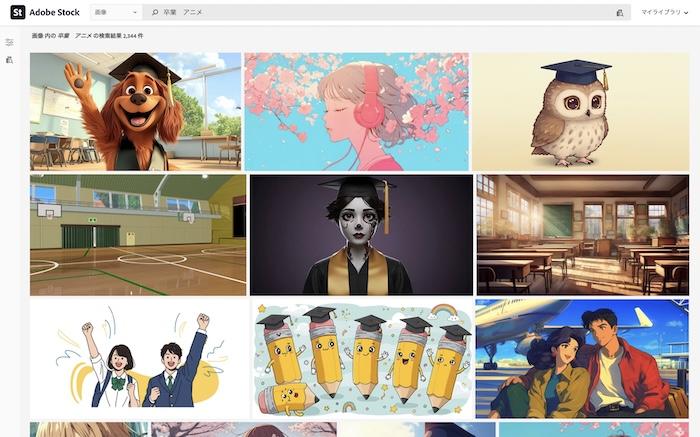
Task: Open the waving dog in graduation cap image
Action: (136, 112)
